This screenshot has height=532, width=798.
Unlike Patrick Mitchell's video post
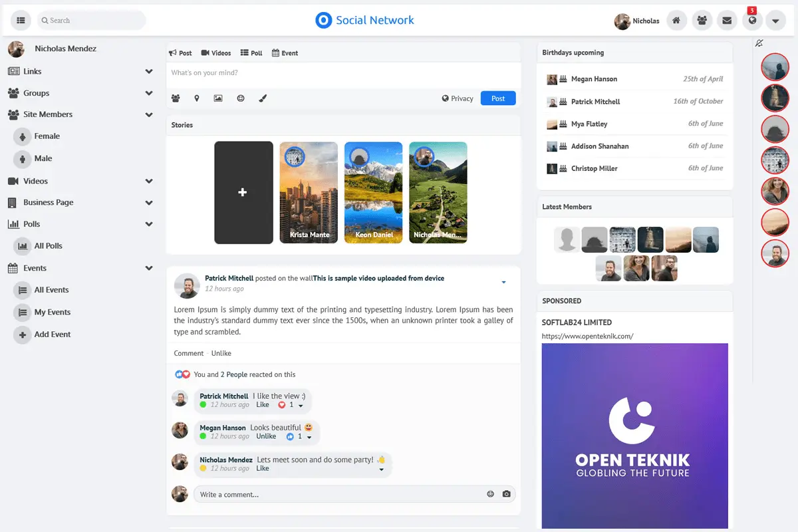tap(221, 353)
